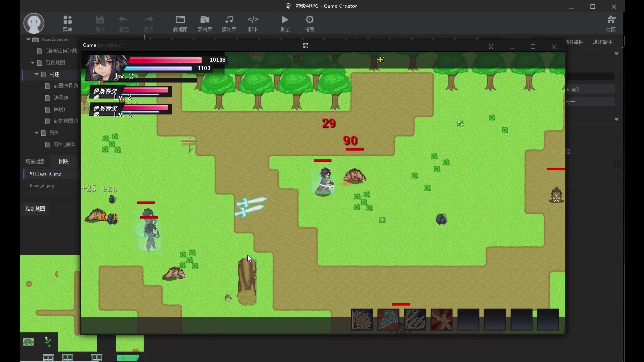Switch to the 场景对象 tab
Viewport: 644px width, 362px height.
pos(35,161)
